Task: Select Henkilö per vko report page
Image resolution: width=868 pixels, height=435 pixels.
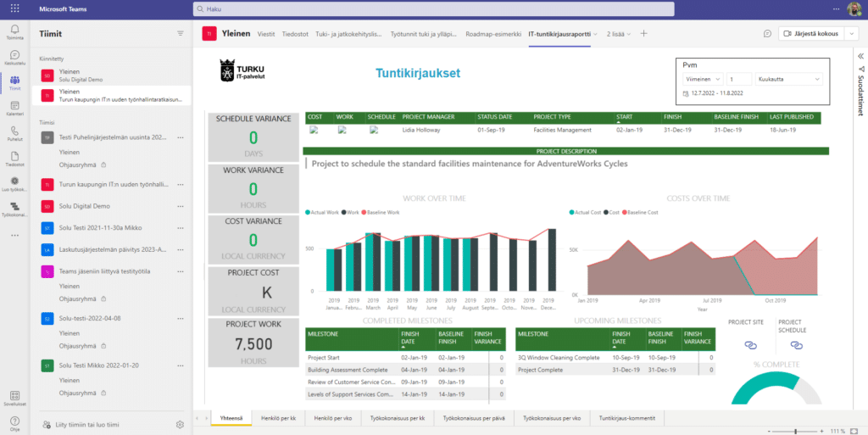Action: pyautogui.click(x=331, y=418)
